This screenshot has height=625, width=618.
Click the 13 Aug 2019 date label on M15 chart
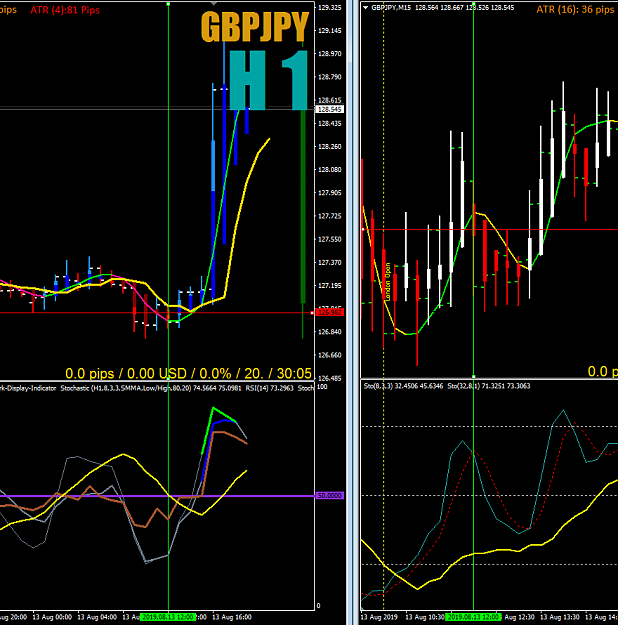pos(378,617)
